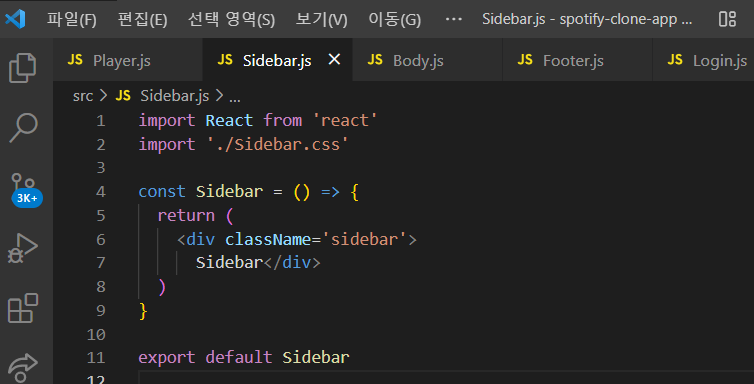Image resolution: width=754 pixels, height=384 pixels.
Task: Click React identifier on line 1
Action: pyautogui.click(x=229, y=121)
